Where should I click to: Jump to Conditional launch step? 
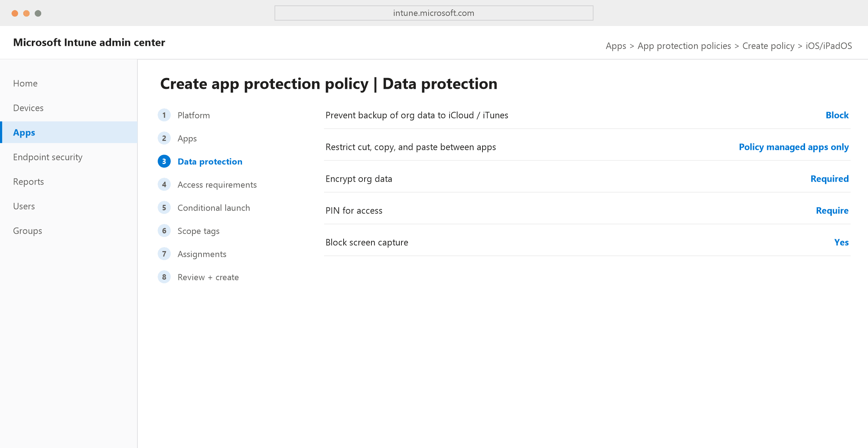pyautogui.click(x=214, y=208)
